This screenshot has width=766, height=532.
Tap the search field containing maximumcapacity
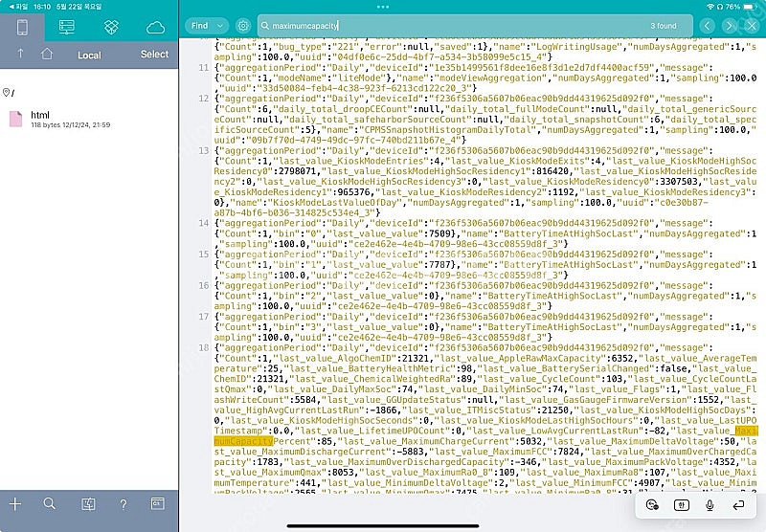click(x=475, y=26)
